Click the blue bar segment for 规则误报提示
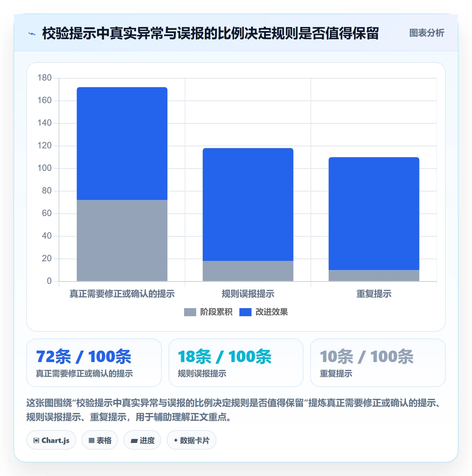 [248, 205]
